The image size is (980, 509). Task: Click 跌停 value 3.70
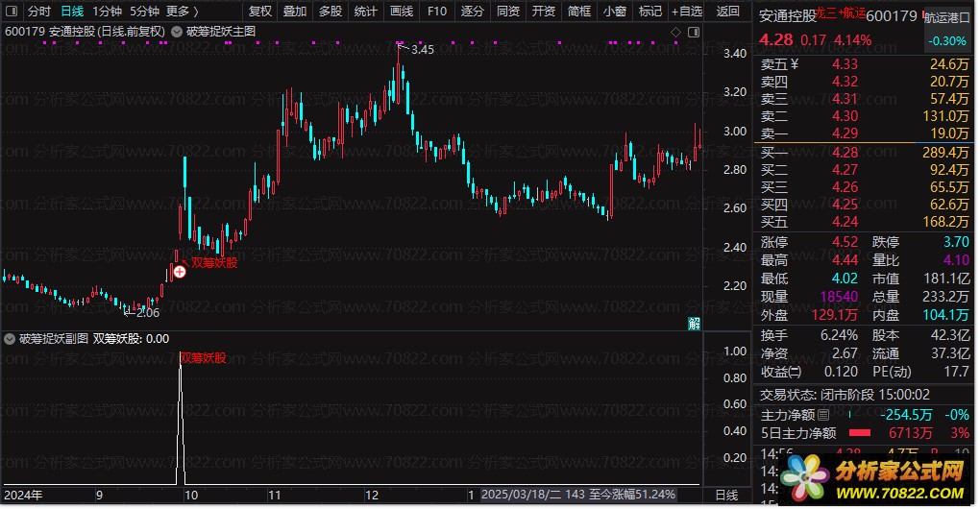pyautogui.click(x=956, y=242)
